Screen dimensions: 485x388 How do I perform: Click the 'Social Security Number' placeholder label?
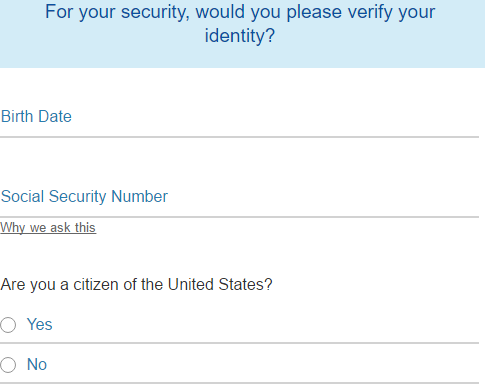coord(84,196)
